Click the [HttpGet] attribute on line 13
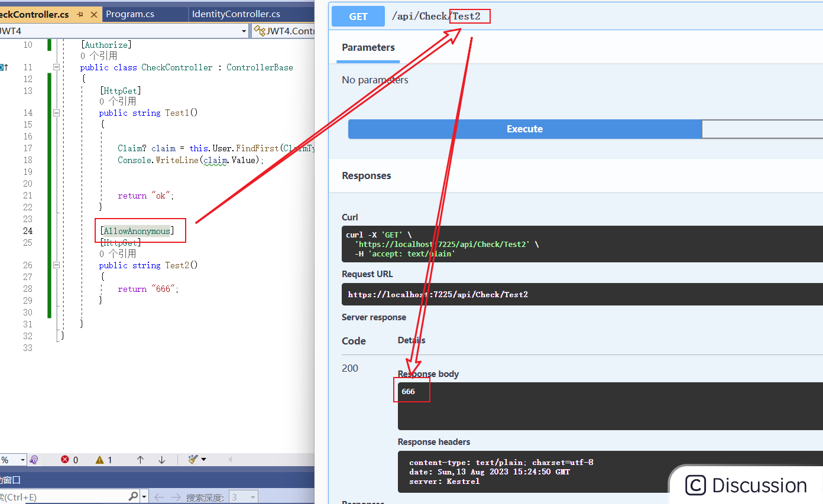823x504 pixels. click(120, 90)
